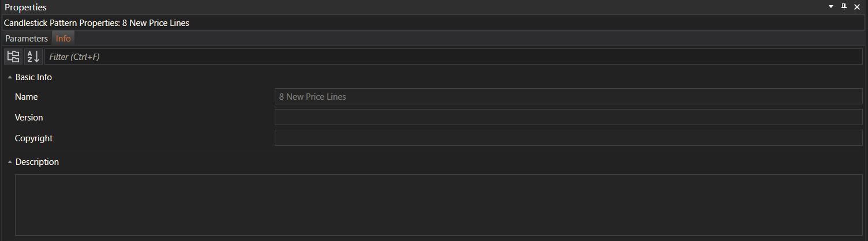Switch to categorized property grouping view

click(x=13, y=57)
